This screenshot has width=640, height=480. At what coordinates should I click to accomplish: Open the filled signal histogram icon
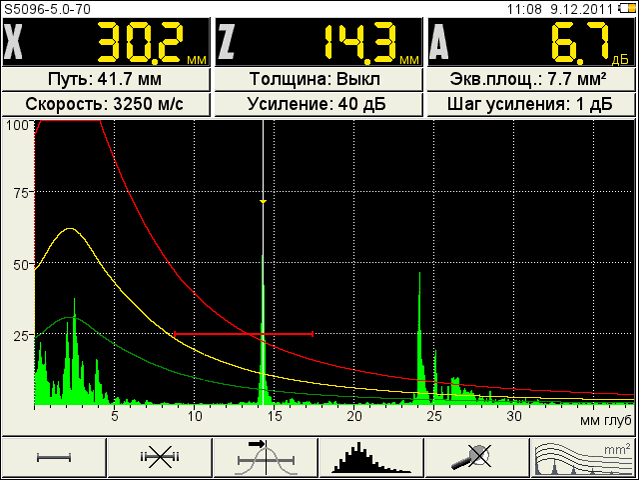coord(371,457)
